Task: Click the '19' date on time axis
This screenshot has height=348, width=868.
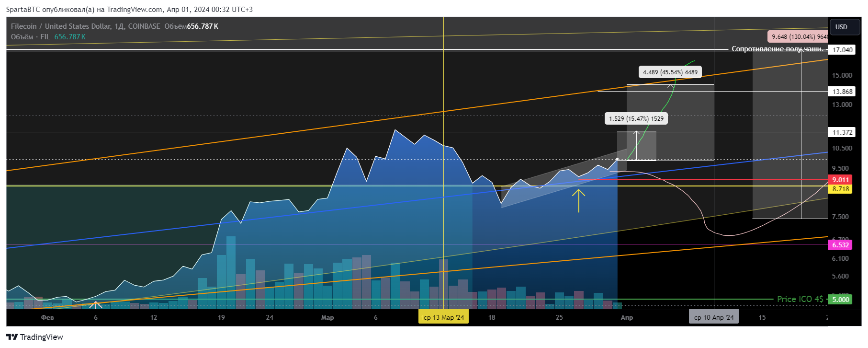Action: point(221,317)
